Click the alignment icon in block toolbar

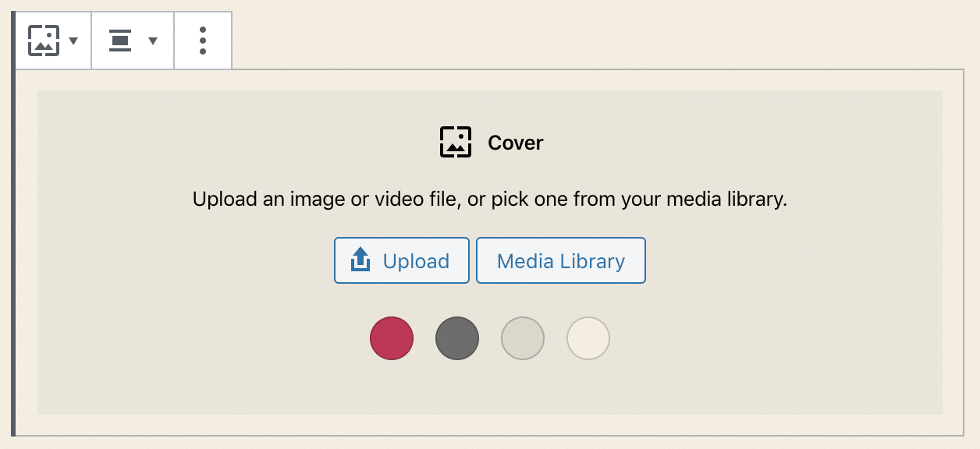(x=120, y=41)
